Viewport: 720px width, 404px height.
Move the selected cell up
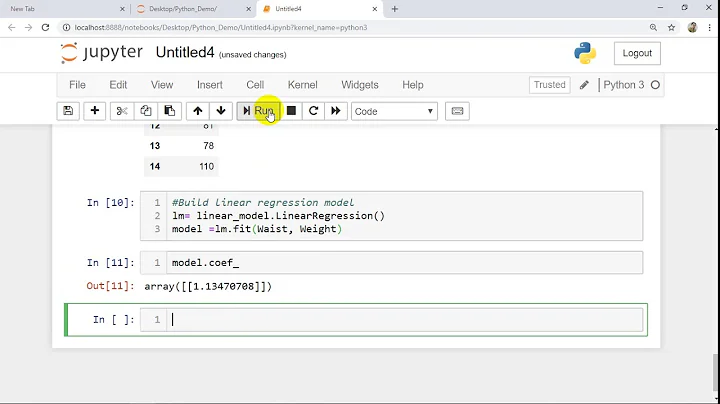tap(198, 111)
